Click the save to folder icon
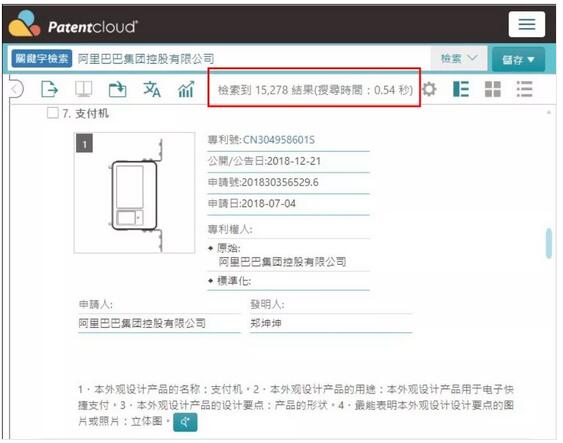 [x=117, y=89]
